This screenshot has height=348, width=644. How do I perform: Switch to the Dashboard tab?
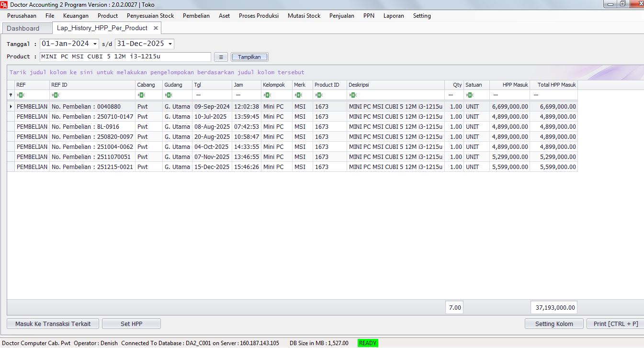tap(23, 28)
